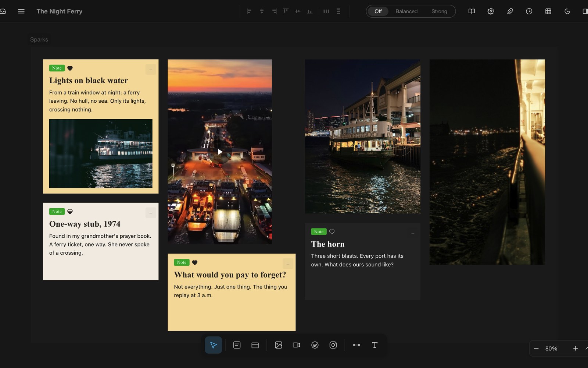Viewport: 588px width, 368px height.
Task: Zoom out with the minus button
Action: tap(536, 348)
